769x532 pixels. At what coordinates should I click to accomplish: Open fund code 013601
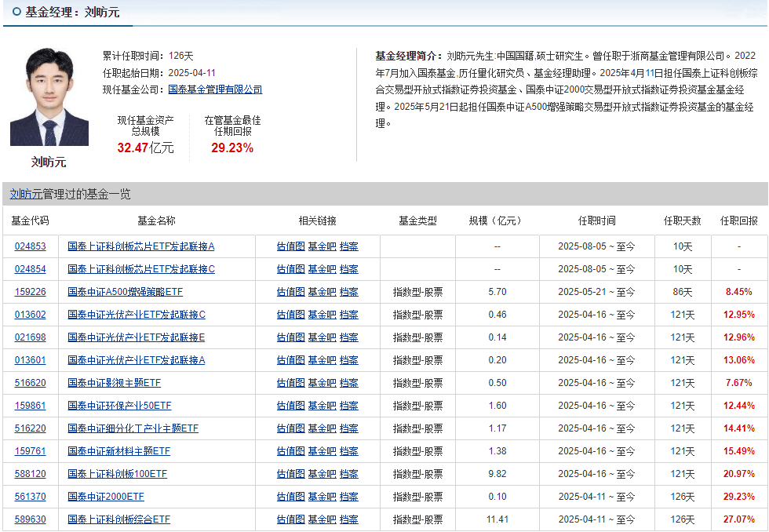point(30,360)
